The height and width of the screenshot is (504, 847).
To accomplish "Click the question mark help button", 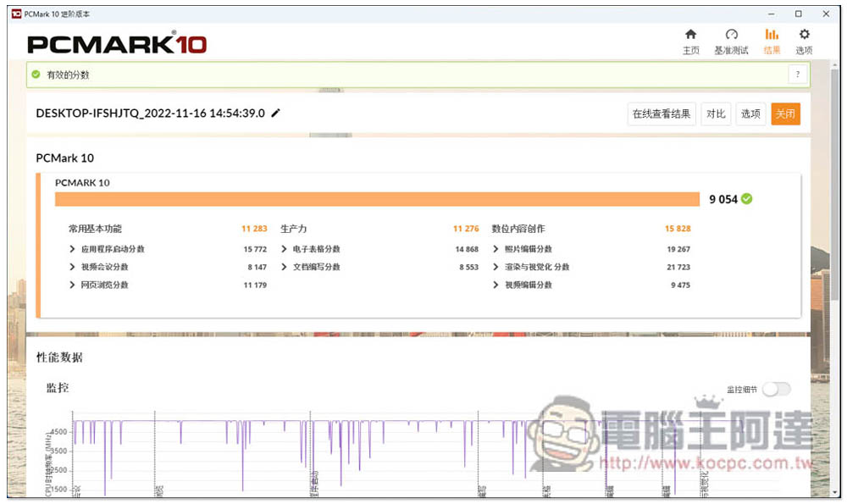I will (x=797, y=75).
